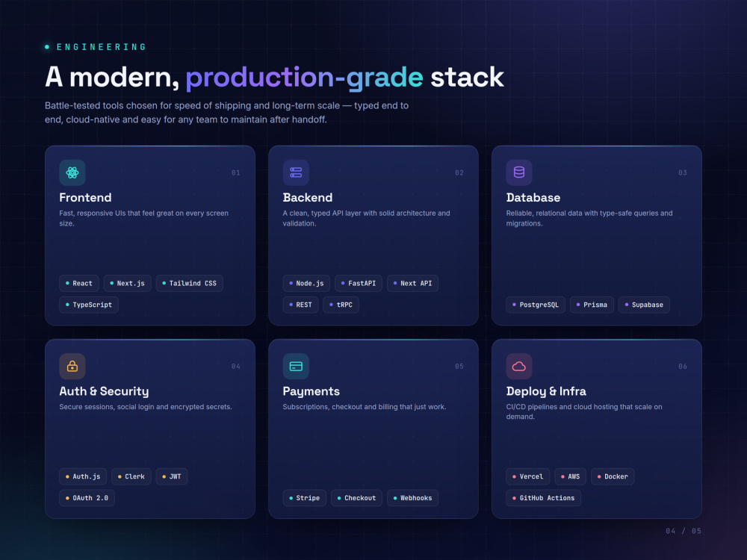
Task: Click the Auth.js tag
Action: pyautogui.click(x=83, y=476)
